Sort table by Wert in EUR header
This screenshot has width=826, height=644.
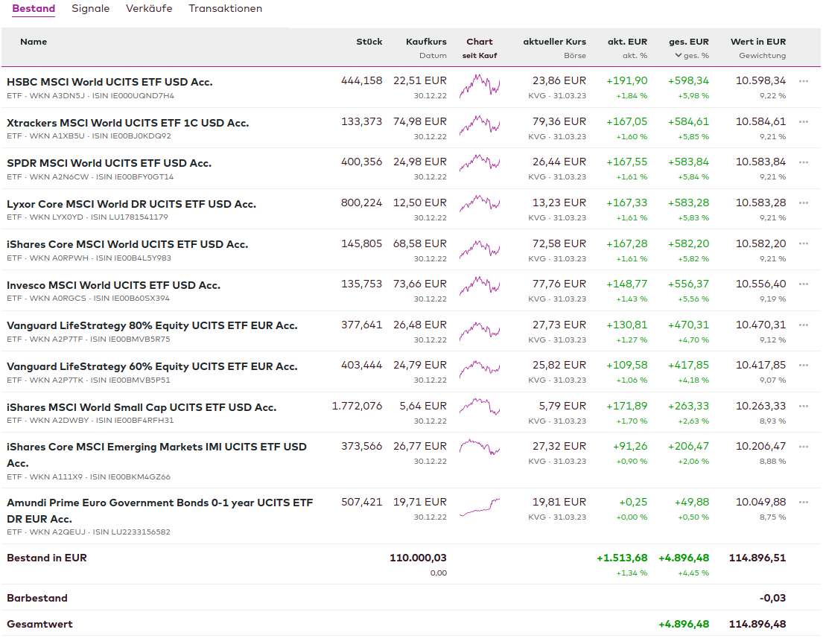tap(757, 42)
